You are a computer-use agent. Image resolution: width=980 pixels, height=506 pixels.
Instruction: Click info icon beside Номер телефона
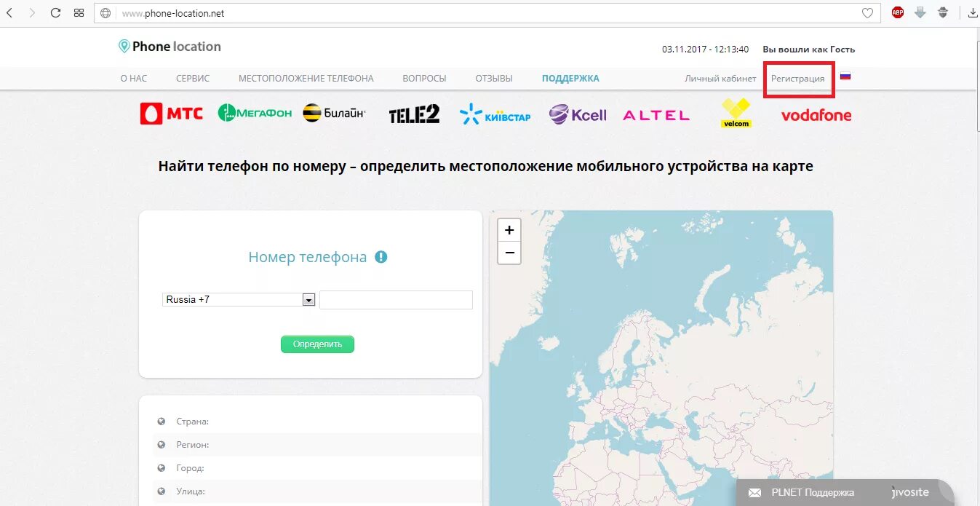point(381,257)
